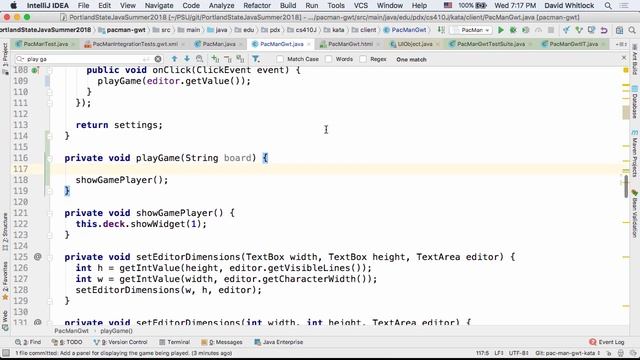Run with coverage icon in toolbar
The image size is (640, 360).
(x=526, y=30)
